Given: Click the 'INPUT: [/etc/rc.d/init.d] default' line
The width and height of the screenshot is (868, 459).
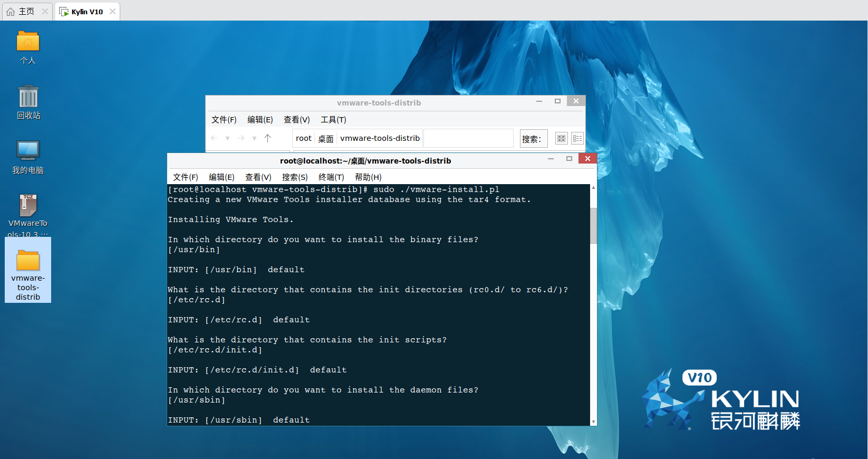Looking at the screenshot, I should (257, 370).
